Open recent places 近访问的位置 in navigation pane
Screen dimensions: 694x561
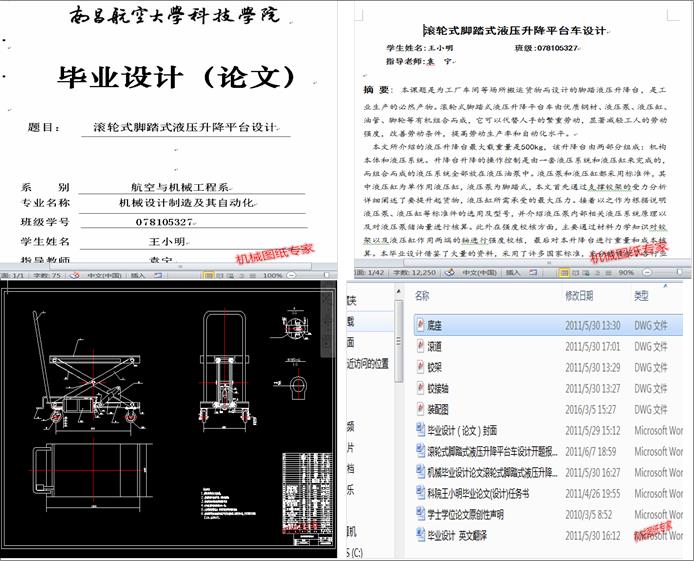tap(368, 364)
